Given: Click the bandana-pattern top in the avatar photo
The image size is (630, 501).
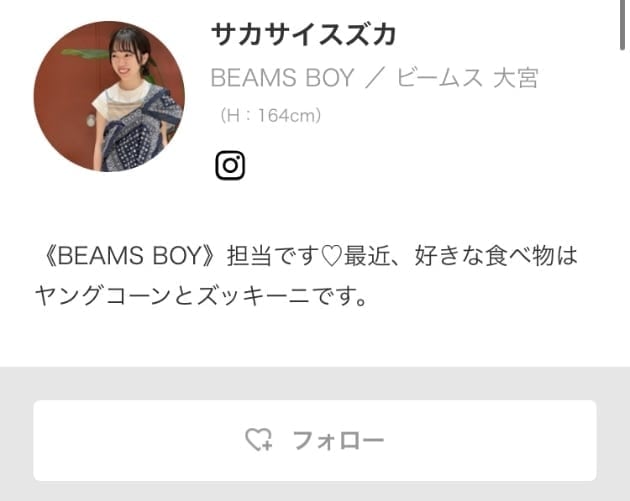Looking at the screenshot, I should click(x=137, y=129).
